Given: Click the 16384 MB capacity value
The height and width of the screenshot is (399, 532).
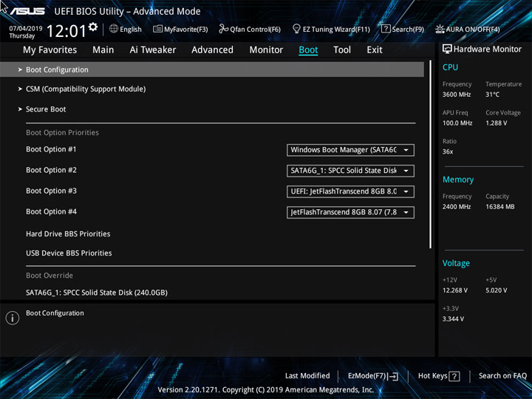Looking at the screenshot, I should (500, 207).
